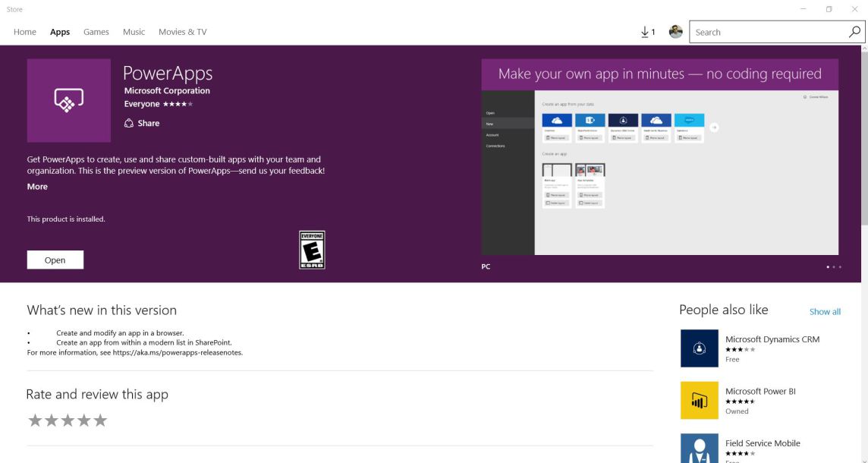
Task: Rate app four stars
Action: click(x=84, y=420)
